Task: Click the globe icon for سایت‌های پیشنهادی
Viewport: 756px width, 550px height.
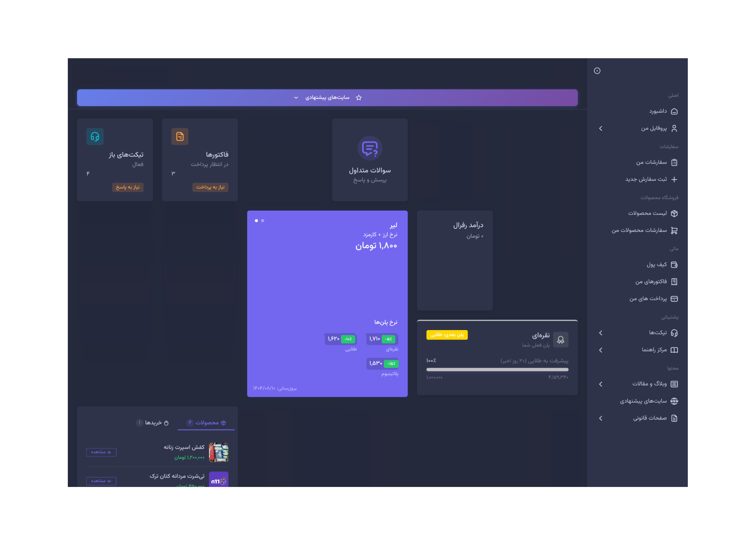Action: tap(674, 401)
